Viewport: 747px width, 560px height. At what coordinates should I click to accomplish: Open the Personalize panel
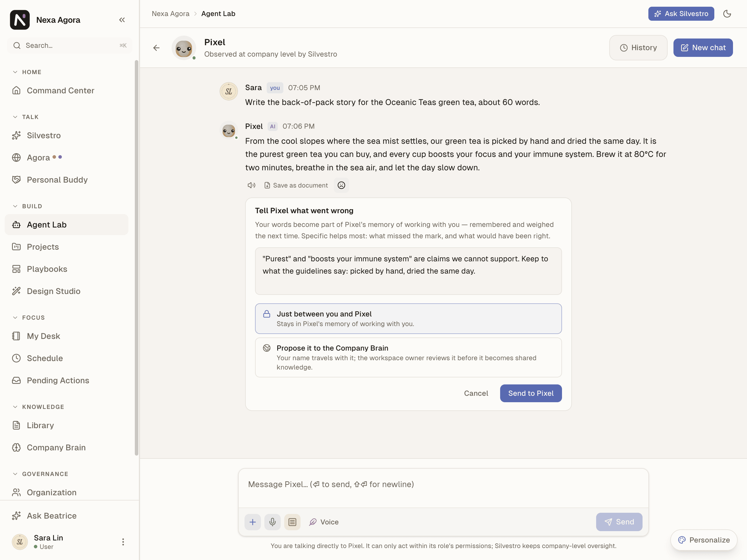[704, 540]
